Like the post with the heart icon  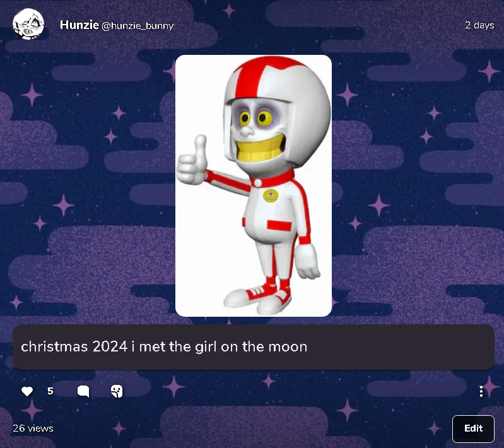(x=27, y=391)
